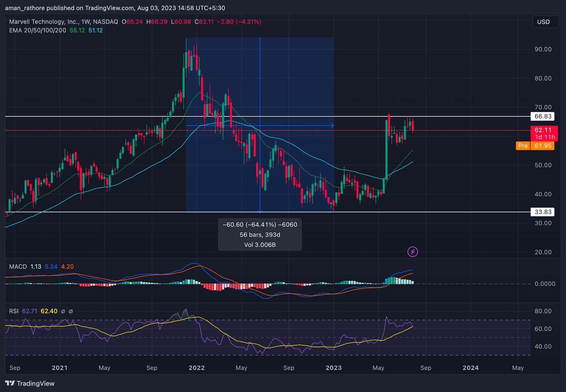
Task: Click the 2021 label on time axis
Action: [59, 368]
